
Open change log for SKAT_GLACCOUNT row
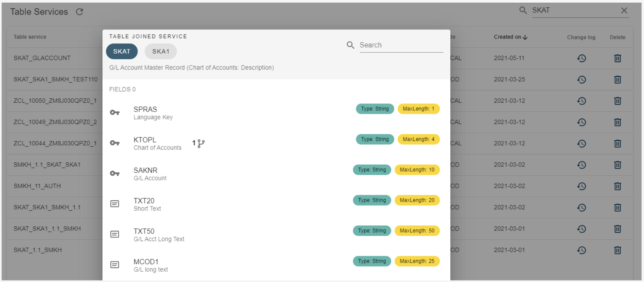[x=581, y=58]
